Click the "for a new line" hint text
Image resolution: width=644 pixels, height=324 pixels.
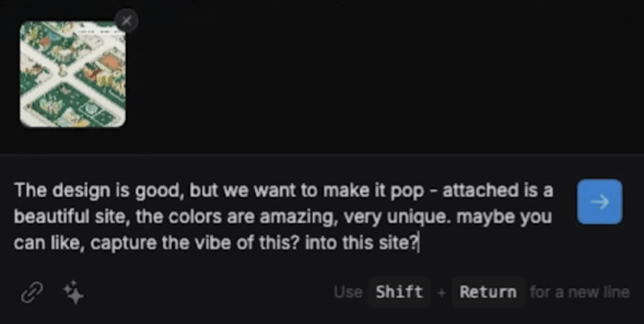tap(579, 292)
